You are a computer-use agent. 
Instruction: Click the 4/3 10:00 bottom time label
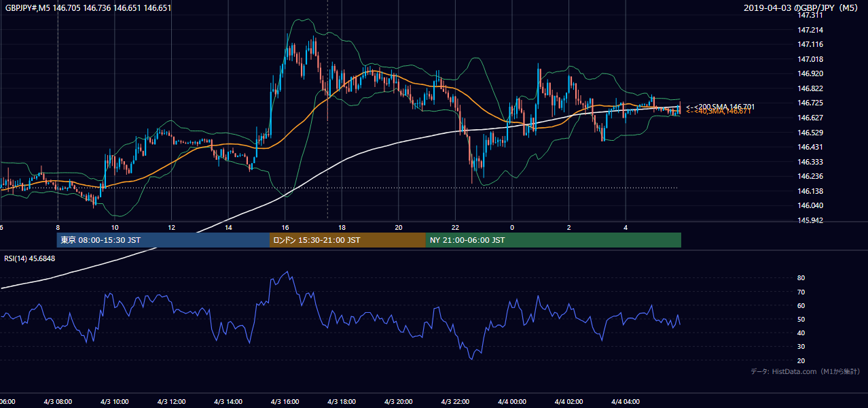click(x=115, y=402)
